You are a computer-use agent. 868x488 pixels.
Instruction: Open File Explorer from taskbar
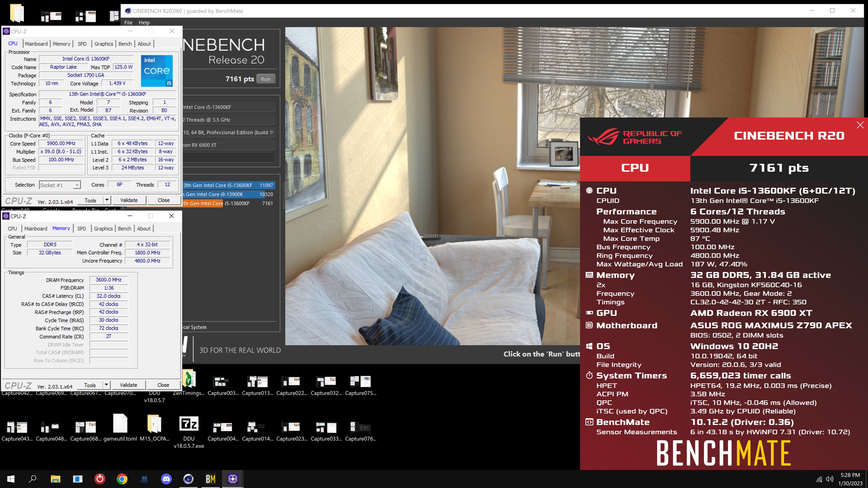(55, 479)
